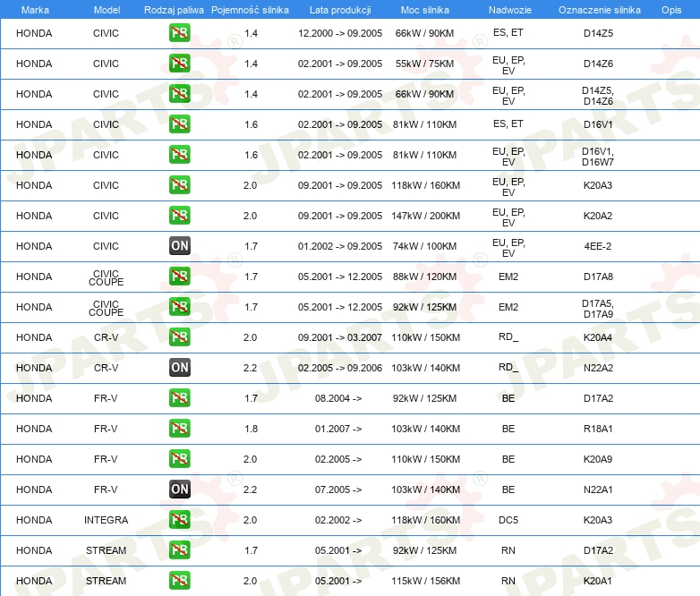Image resolution: width=700 pixels, height=596 pixels.
Task: Click the 01.2002 -> 09.2005 date cell
Action: click(340, 246)
